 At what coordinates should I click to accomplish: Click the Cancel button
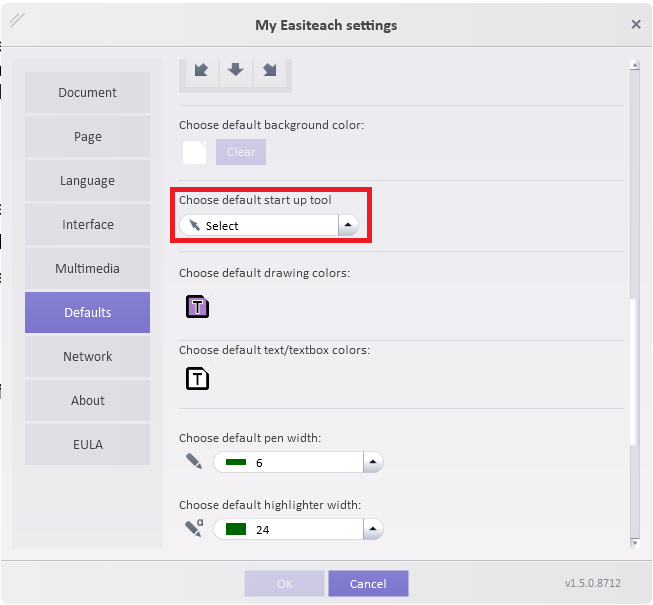coord(368,584)
